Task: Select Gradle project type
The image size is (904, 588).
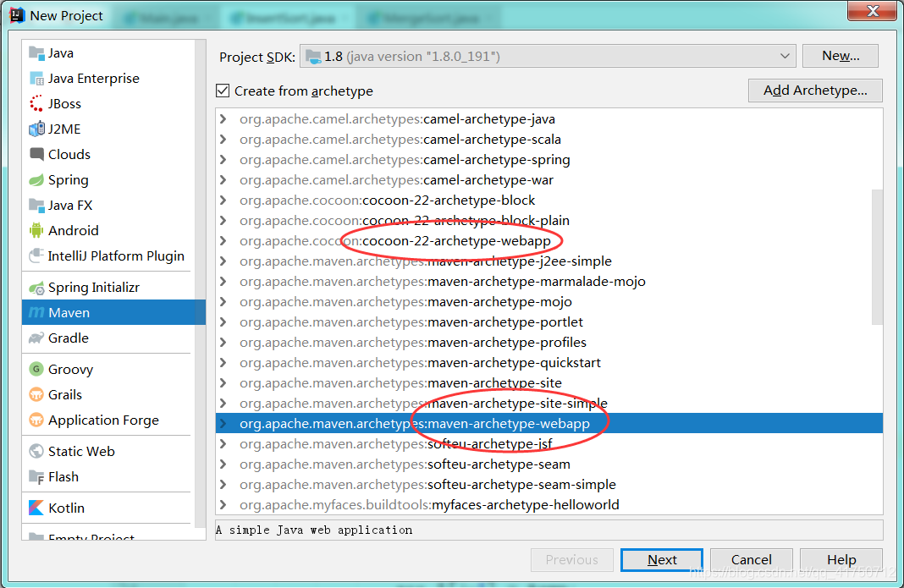Action: pyautogui.click(x=108, y=338)
